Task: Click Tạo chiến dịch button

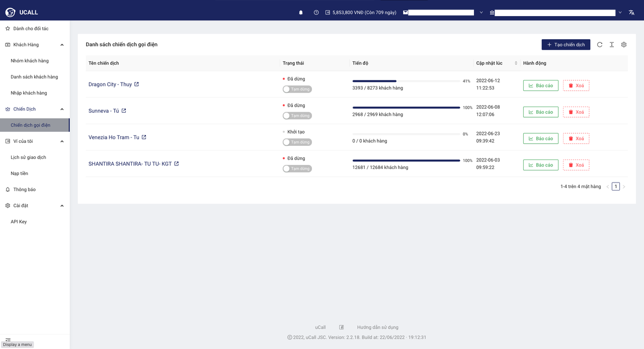Action: click(566, 45)
